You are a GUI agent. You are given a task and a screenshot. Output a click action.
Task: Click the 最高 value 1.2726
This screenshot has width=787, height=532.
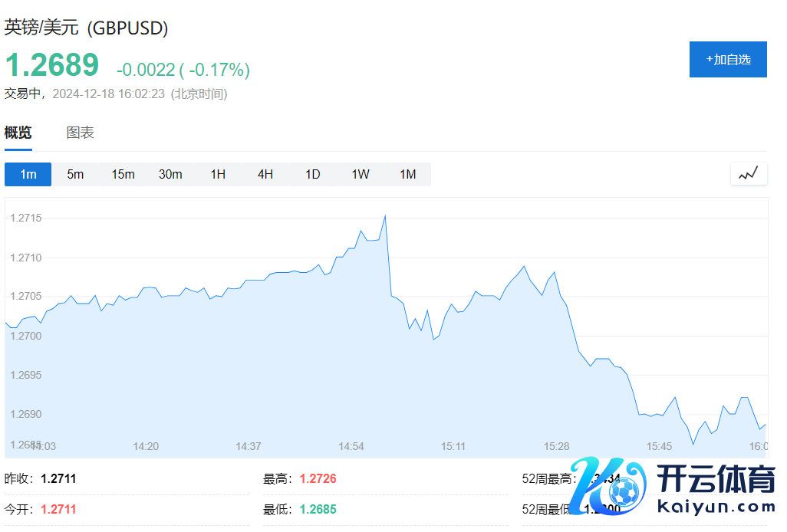318,479
